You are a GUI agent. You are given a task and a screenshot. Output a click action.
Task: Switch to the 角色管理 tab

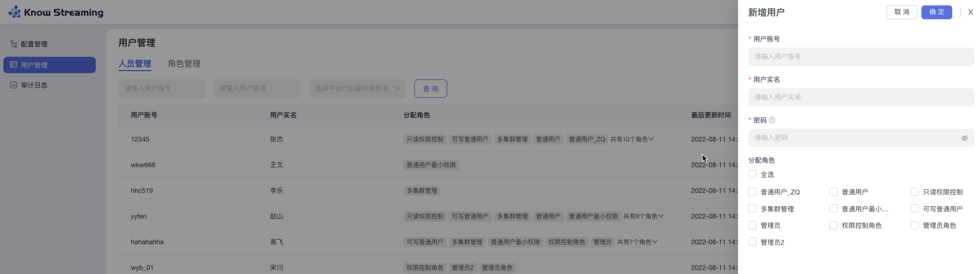184,63
